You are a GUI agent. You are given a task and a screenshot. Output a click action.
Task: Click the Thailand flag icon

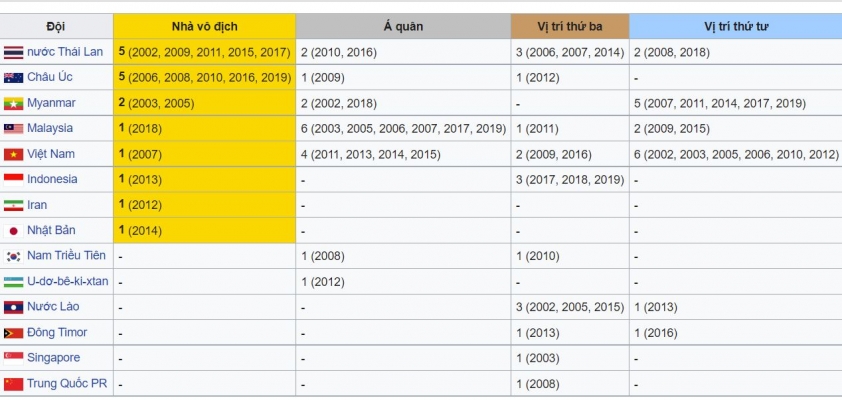[13, 53]
